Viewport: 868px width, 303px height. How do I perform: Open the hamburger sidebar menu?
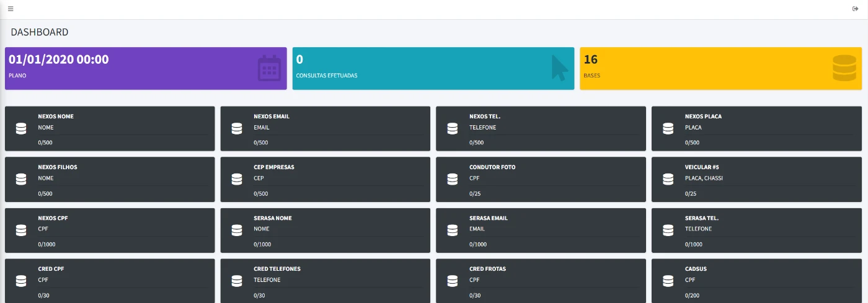pyautogui.click(x=11, y=9)
